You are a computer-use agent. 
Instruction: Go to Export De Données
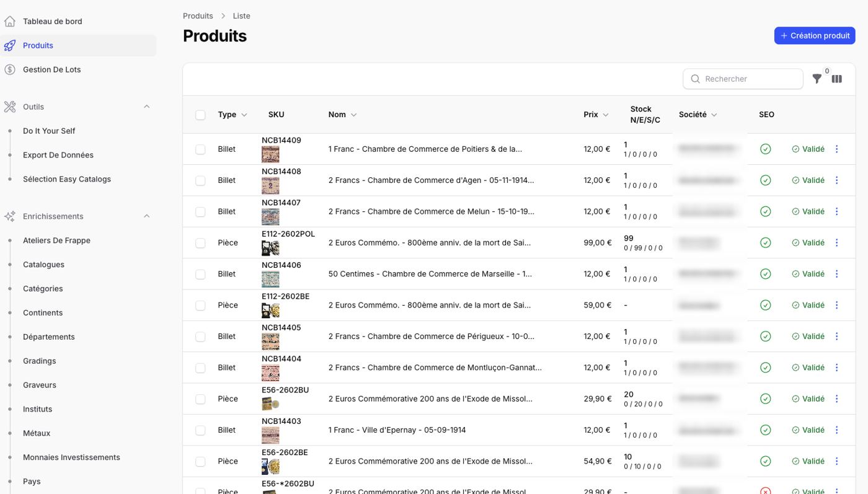click(x=58, y=155)
